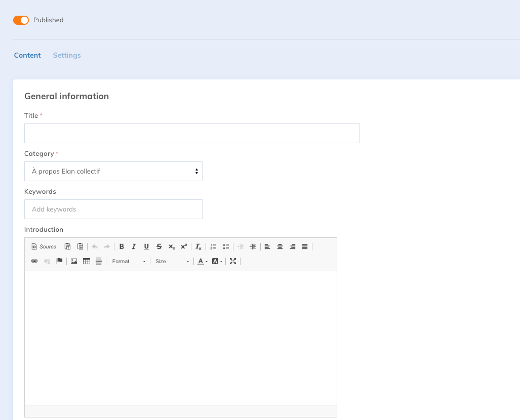520x420 pixels.
Task: Toggle italic formatting
Action: tap(134, 246)
